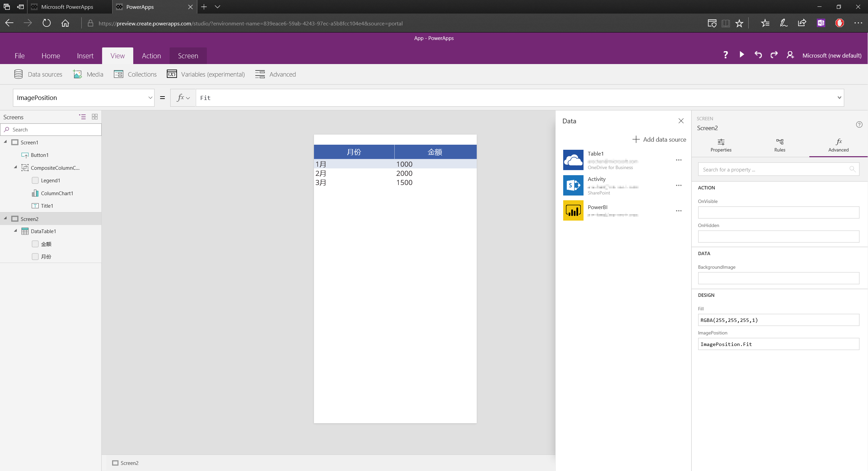Image resolution: width=868 pixels, height=471 pixels.
Task: Collapse the Screen2 tree node
Action: point(5,218)
